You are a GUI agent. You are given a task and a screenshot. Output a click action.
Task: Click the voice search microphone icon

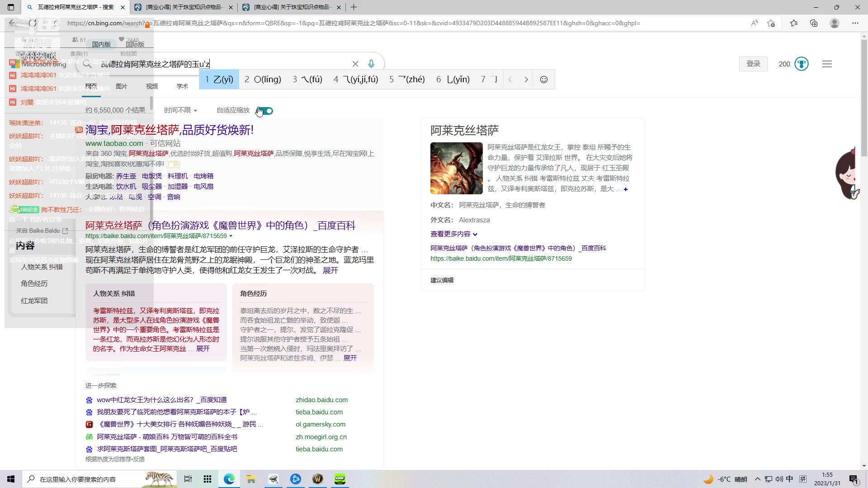click(x=371, y=64)
